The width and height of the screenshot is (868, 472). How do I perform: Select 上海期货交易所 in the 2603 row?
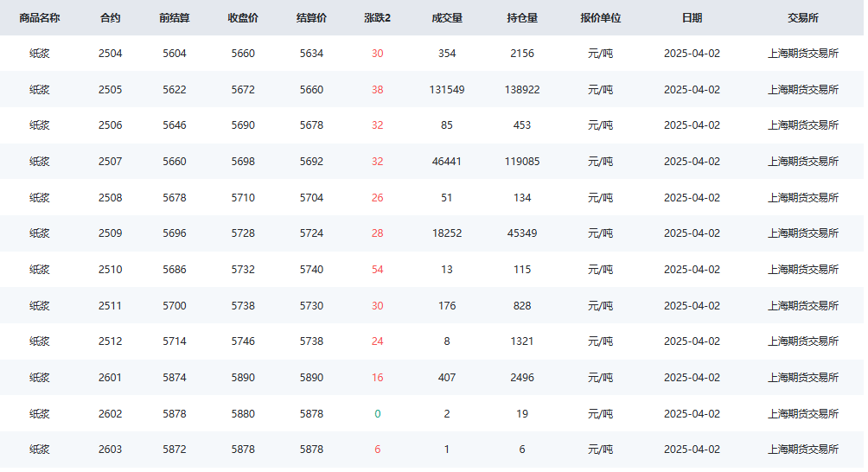tap(802, 450)
